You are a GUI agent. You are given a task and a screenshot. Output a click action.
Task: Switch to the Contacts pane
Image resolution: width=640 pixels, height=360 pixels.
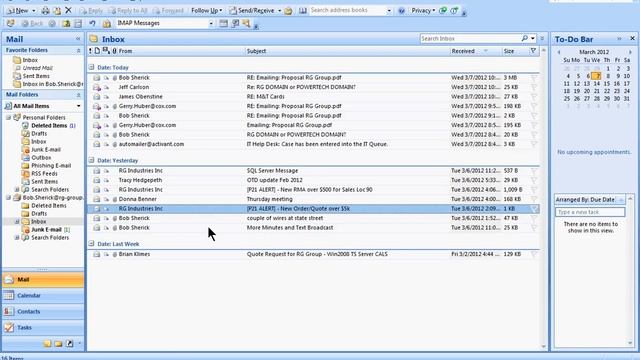[x=43, y=311]
